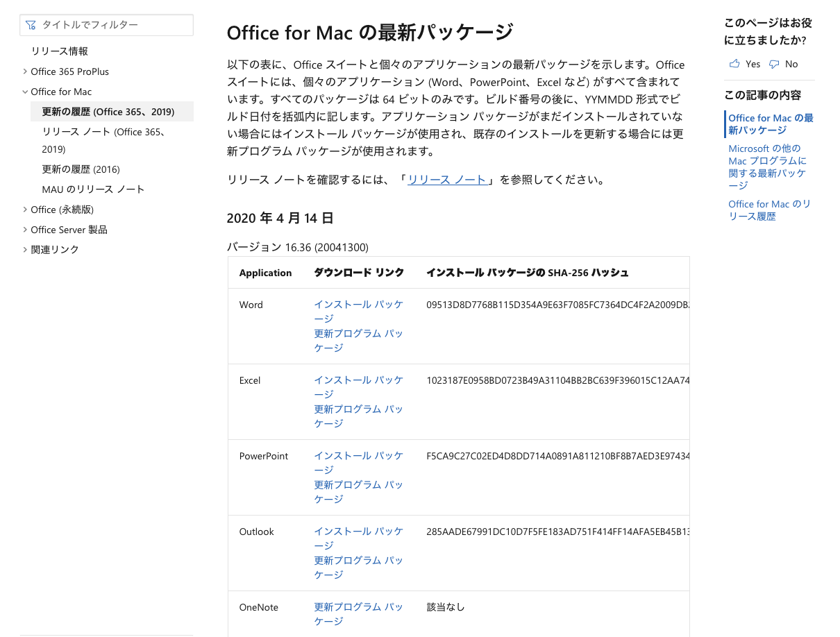Expand the 関連リンク chevron
Image resolution: width=840 pixels, height=637 pixels.
tap(25, 250)
